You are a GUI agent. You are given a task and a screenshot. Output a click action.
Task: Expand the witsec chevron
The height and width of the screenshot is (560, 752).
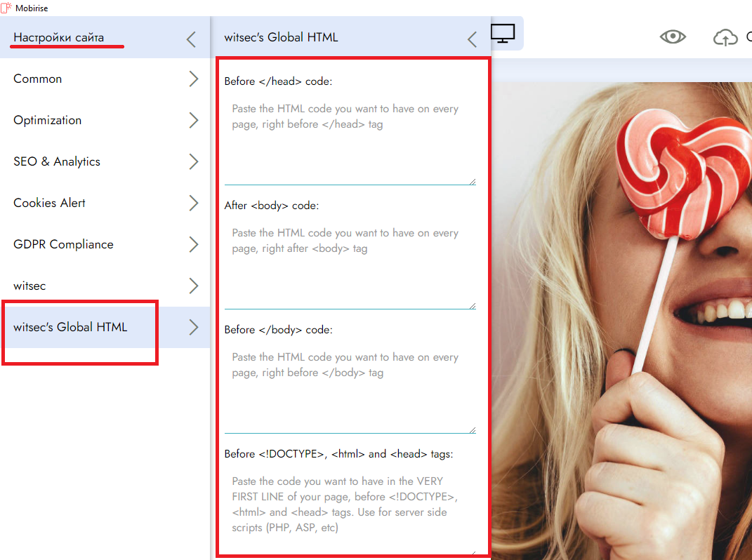193,286
